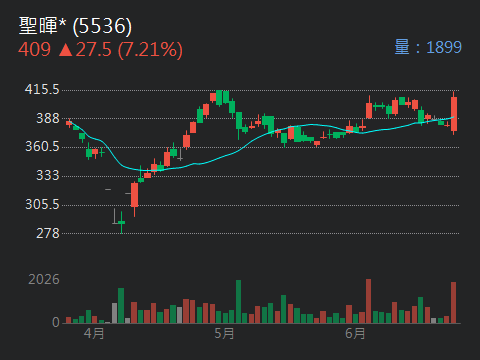This screenshot has width=480, height=360.
Task: Click the tall red volume bar in June
Action: (368, 301)
